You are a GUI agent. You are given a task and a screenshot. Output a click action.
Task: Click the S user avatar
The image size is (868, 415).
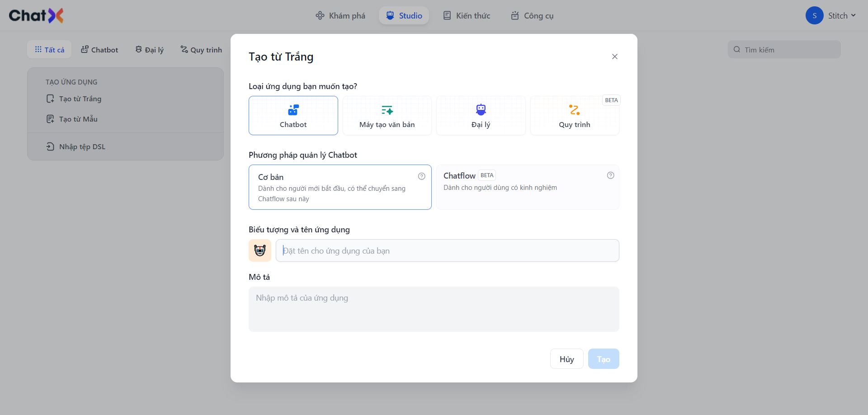815,15
